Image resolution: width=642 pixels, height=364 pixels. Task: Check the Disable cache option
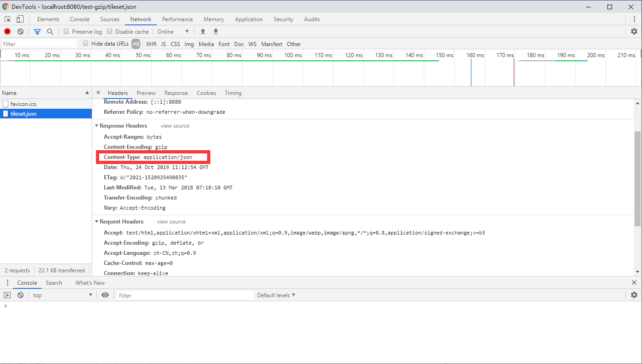[109, 31]
